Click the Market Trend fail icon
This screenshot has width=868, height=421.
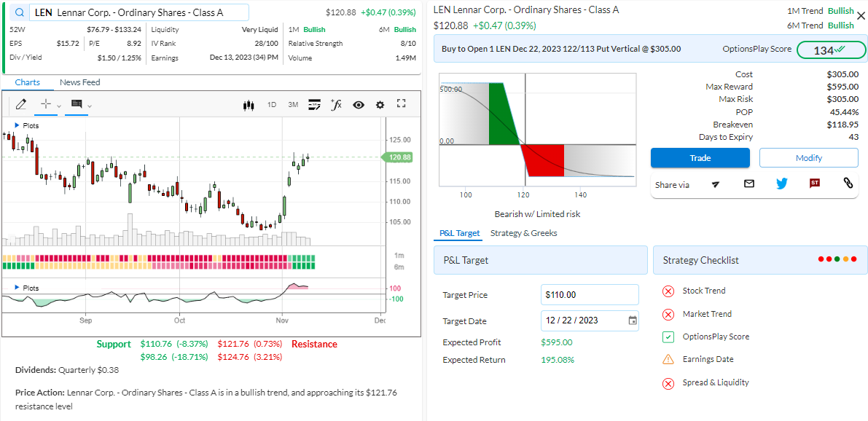tap(668, 314)
